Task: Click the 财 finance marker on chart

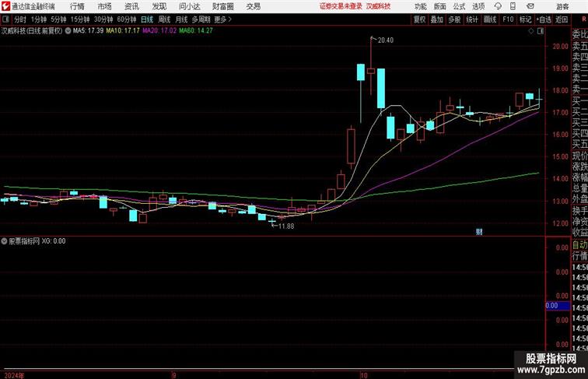Action: (479, 232)
